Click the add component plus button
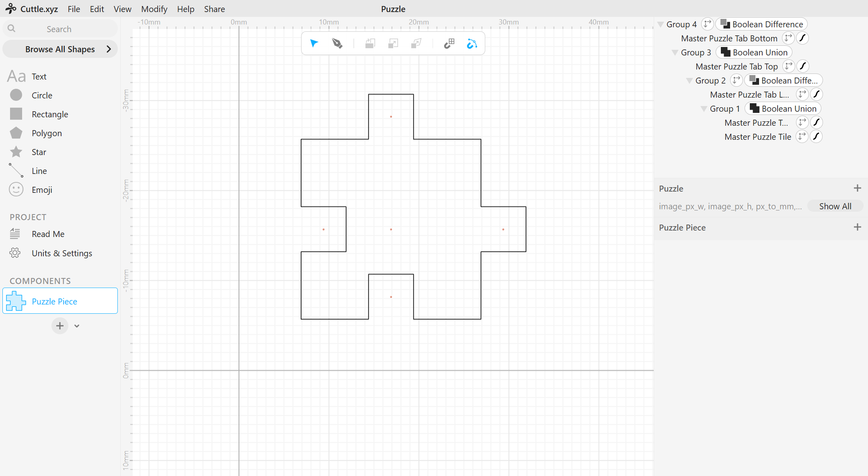Image resolution: width=868 pixels, height=476 pixels. click(x=60, y=326)
